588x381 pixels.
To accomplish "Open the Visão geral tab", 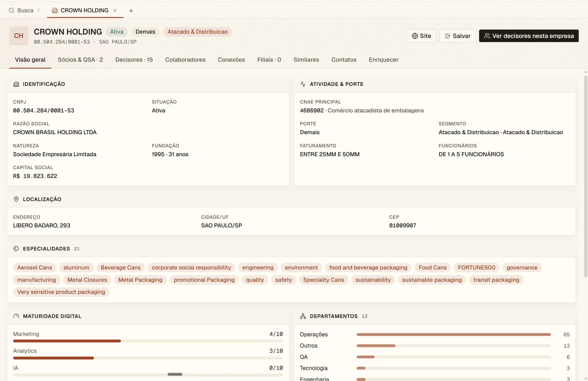I will click(30, 60).
